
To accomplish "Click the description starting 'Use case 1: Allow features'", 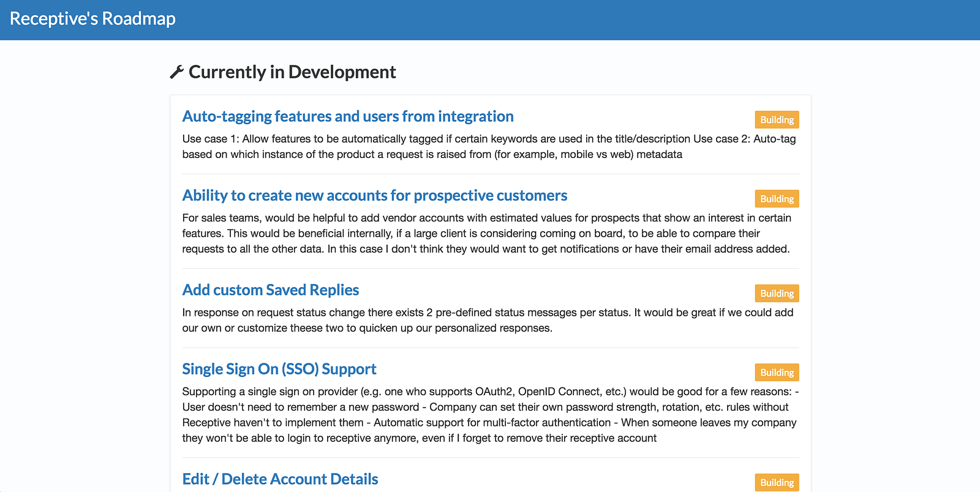I will coord(489,147).
